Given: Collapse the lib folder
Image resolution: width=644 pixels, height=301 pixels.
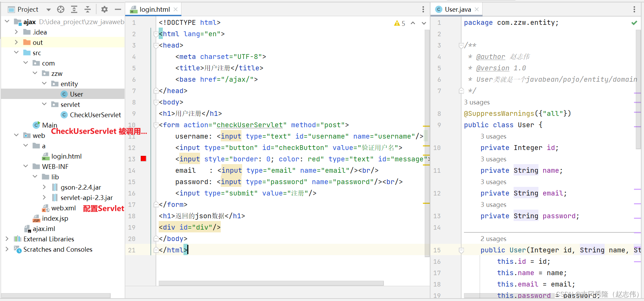Looking at the screenshot, I should click(35, 177).
